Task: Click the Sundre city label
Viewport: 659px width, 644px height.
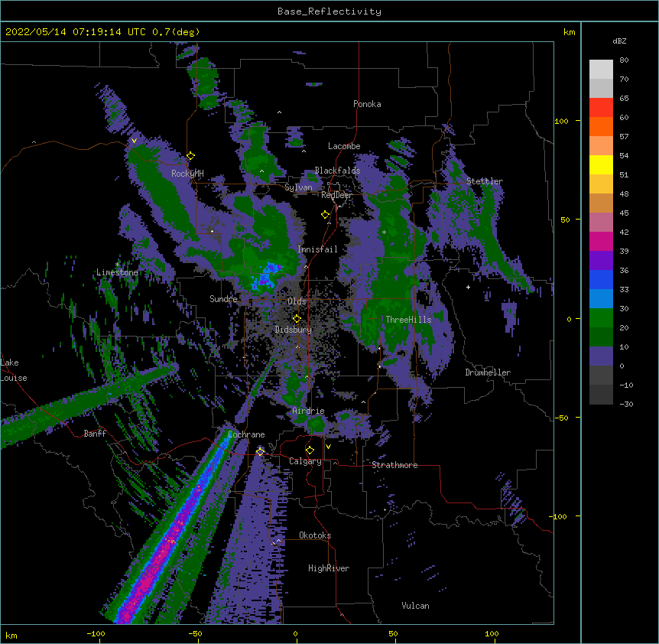Action: click(x=223, y=299)
